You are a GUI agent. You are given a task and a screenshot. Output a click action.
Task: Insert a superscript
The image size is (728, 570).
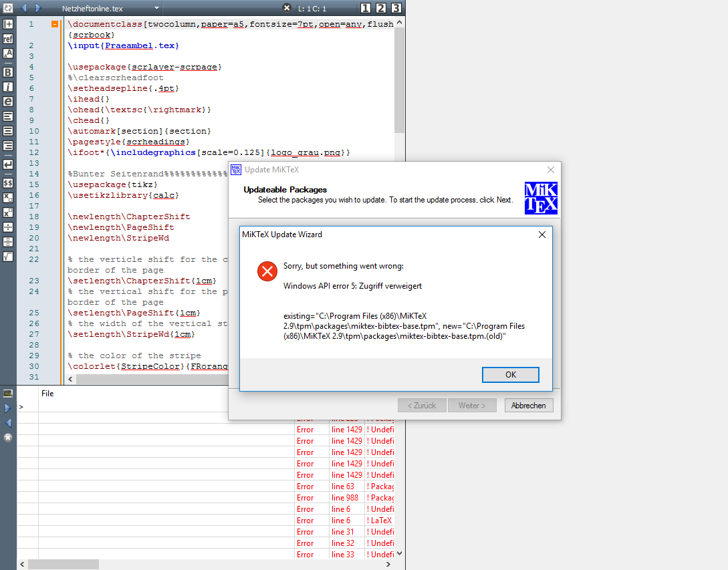[x=8, y=212]
